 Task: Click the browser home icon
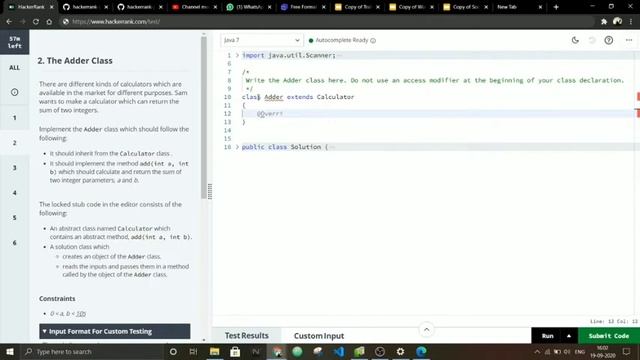pyautogui.click(x=49, y=22)
